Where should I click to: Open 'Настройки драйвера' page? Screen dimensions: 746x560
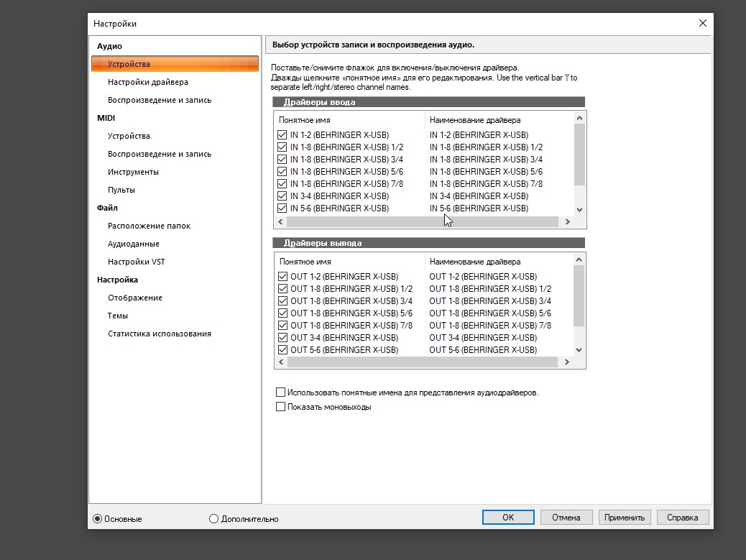148,82
